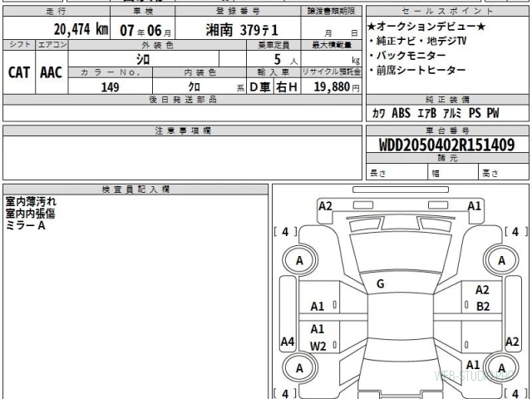The height and width of the screenshot is (399, 532).
Task: Select the 登録番号 column header
Action: pyautogui.click(x=238, y=11)
